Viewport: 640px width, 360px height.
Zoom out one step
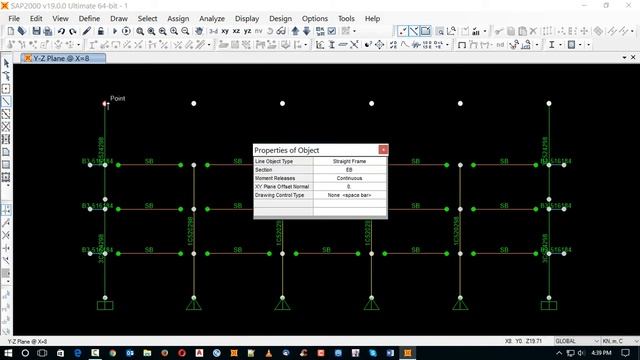pos(185,31)
